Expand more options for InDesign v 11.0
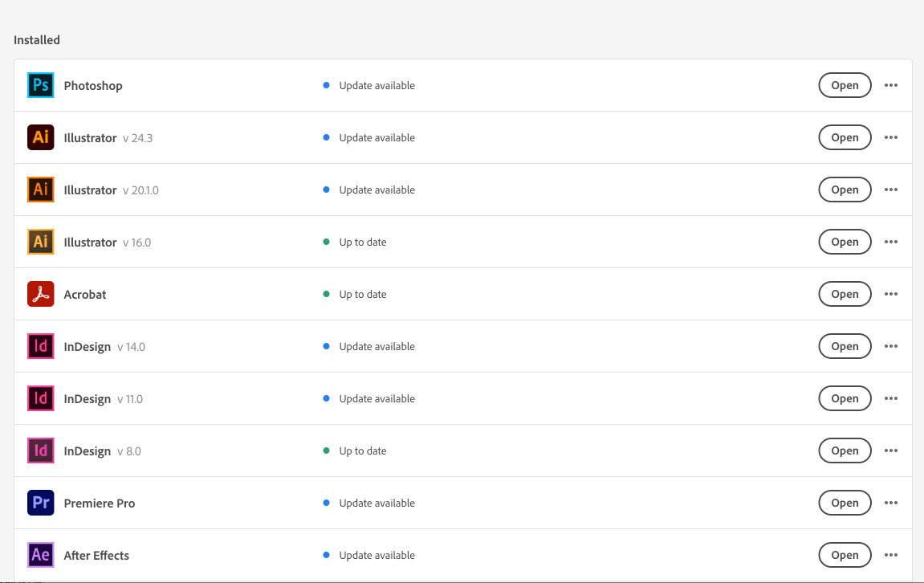This screenshot has height=583, width=924. click(890, 398)
